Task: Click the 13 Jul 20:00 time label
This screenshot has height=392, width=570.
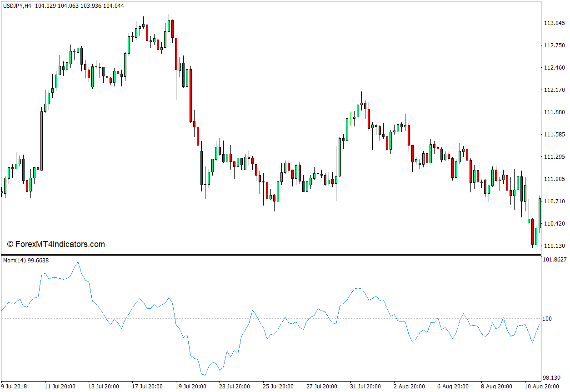Action: (103, 387)
